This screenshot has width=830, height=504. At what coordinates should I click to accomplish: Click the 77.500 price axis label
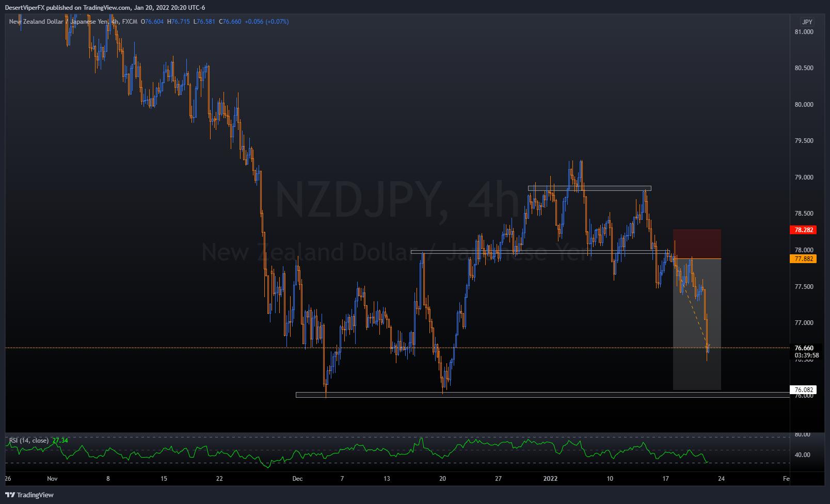(804, 287)
